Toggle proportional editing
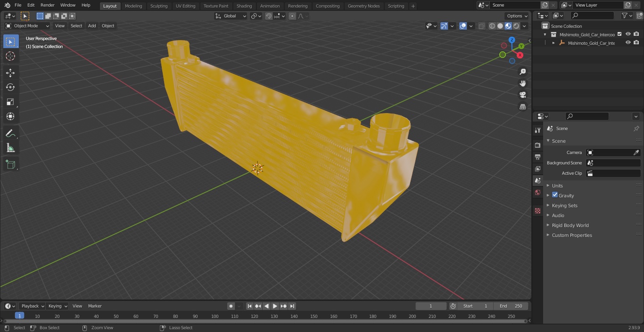Viewport: 644px width, 332px height. click(x=292, y=16)
